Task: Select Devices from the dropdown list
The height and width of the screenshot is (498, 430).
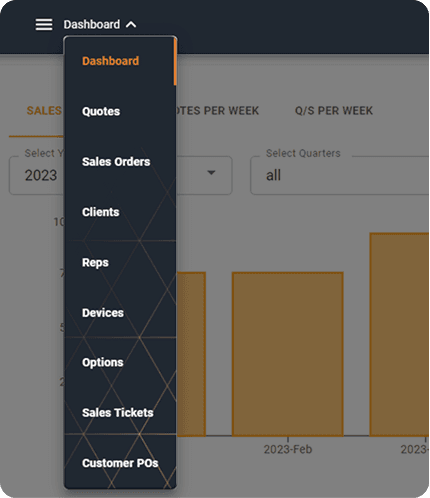Action: (103, 313)
